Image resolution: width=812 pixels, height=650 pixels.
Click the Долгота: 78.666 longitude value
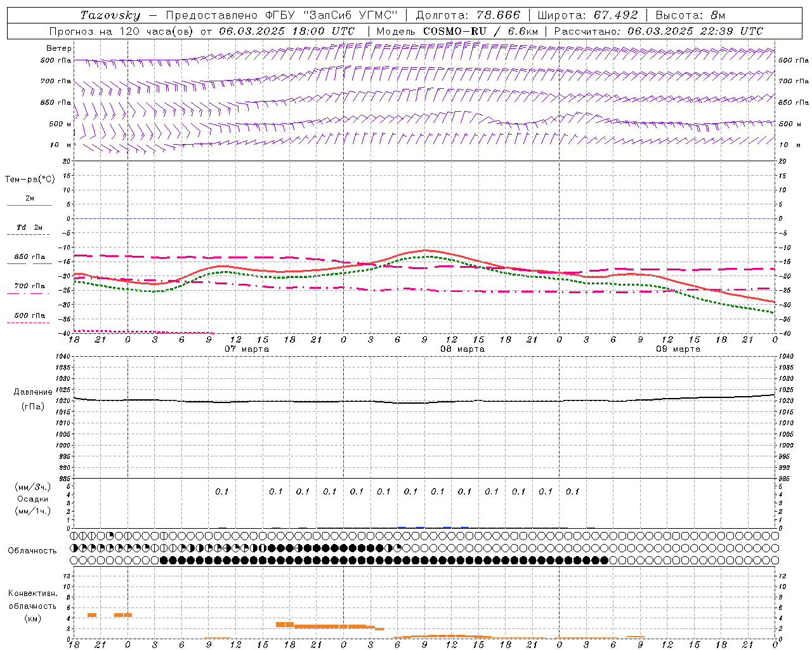point(468,15)
